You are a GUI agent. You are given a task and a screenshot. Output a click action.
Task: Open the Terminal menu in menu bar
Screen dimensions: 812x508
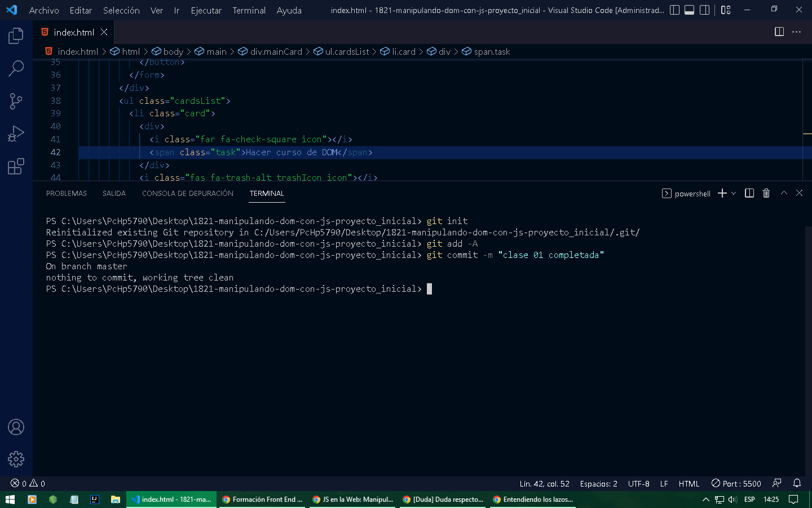click(249, 10)
